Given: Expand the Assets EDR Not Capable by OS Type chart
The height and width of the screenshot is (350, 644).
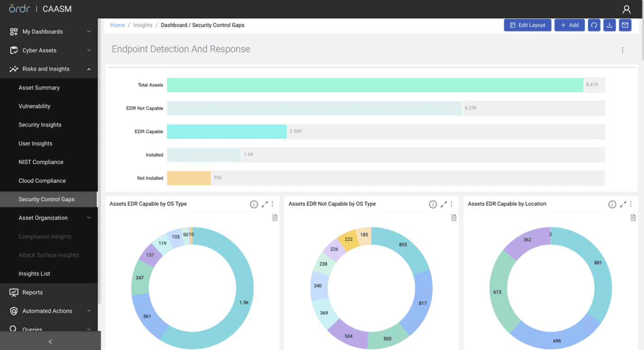Looking at the screenshot, I should 444,204.
